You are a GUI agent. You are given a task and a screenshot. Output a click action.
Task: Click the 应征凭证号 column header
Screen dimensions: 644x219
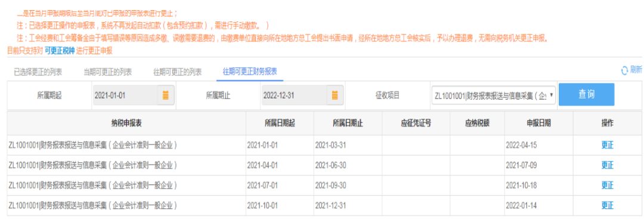416,123
